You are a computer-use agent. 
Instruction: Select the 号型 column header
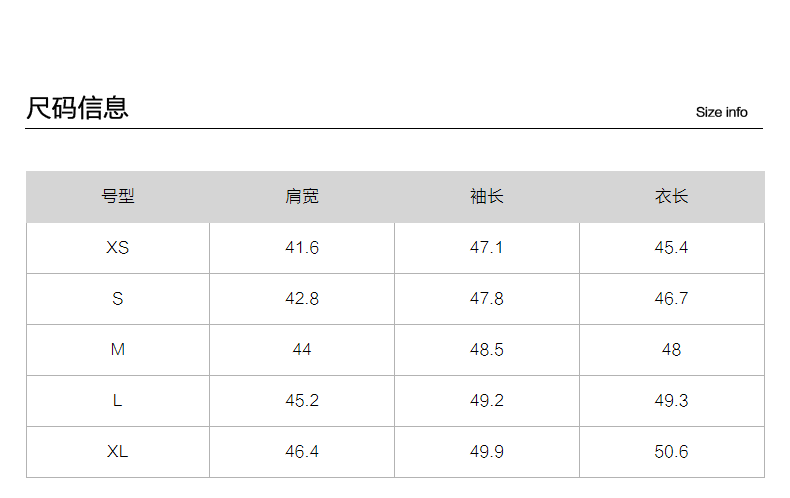tap(118, 196)
